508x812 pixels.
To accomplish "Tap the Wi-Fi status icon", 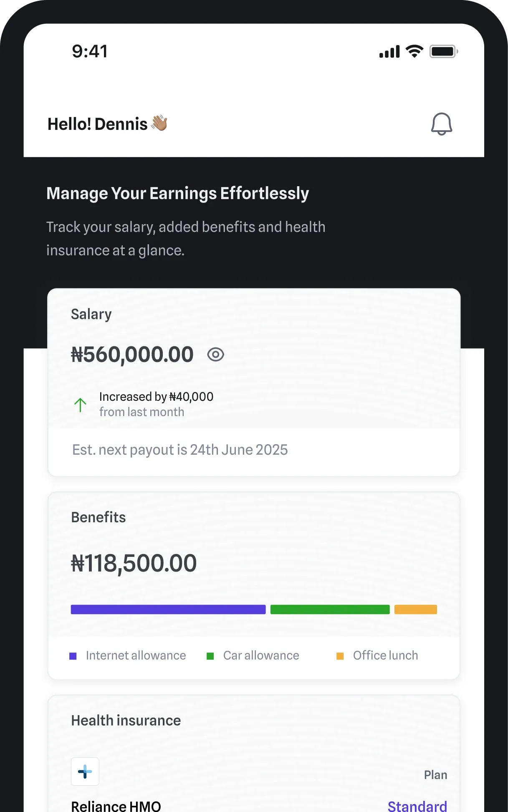I will 414,51.
